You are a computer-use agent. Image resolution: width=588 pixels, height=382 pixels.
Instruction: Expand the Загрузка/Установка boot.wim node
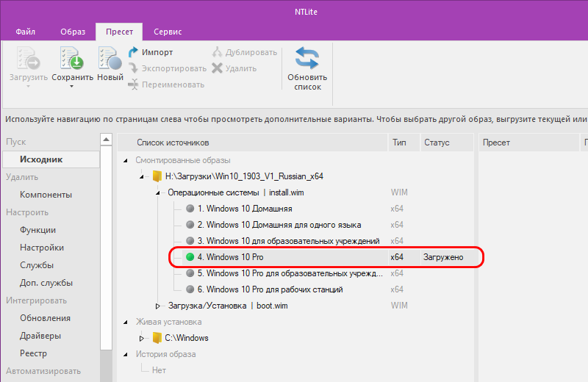point(158,306)
